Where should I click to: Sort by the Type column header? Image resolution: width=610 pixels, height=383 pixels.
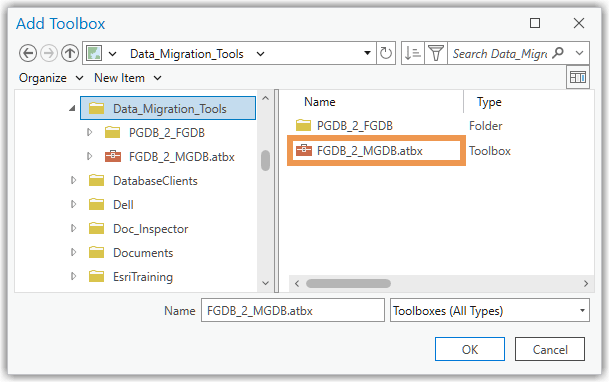(489, 102)
